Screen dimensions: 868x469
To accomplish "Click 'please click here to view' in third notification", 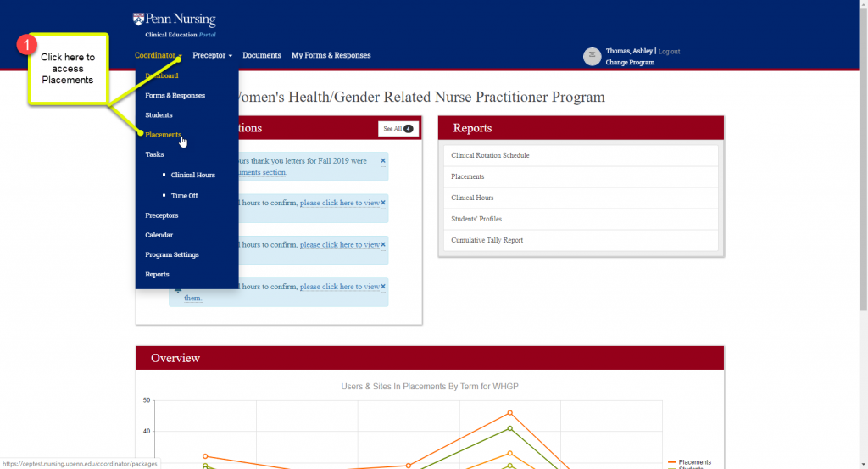I will pyautogui.click(x=340, y=245).
